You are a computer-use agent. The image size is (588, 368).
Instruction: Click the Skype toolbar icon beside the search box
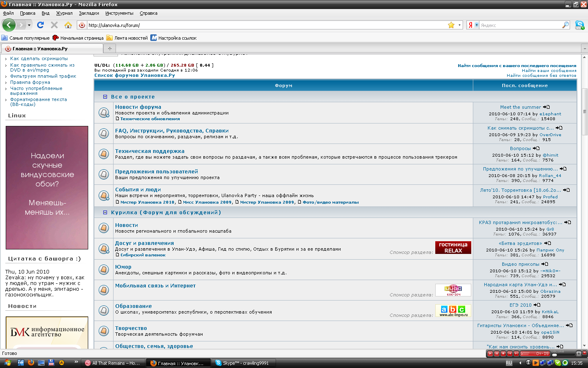pos(579,25)
